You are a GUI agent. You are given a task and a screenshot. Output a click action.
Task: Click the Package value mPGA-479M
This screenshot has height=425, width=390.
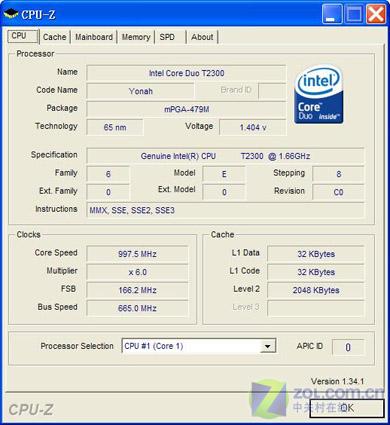coord(186,109)
